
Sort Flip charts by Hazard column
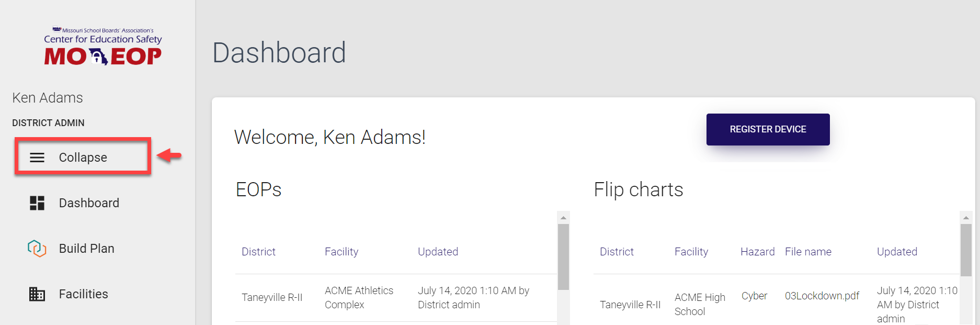coord(757,252)
